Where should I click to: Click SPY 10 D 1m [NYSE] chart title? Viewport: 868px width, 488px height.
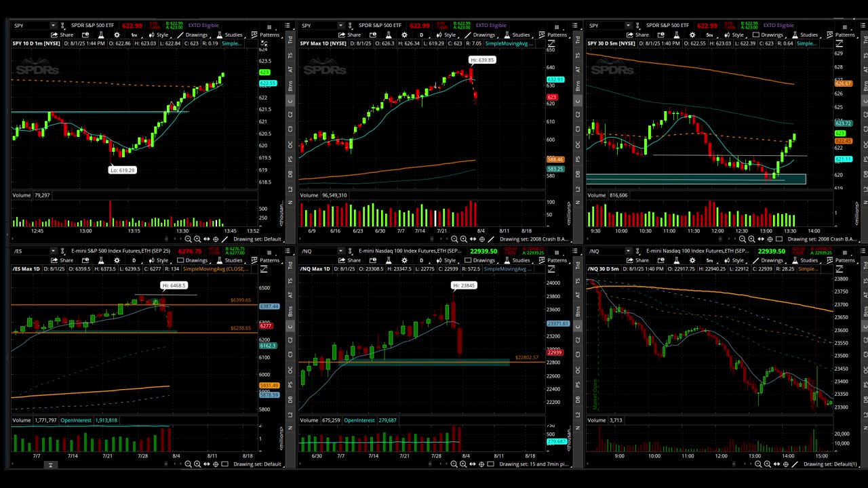[x=37, y=43]
